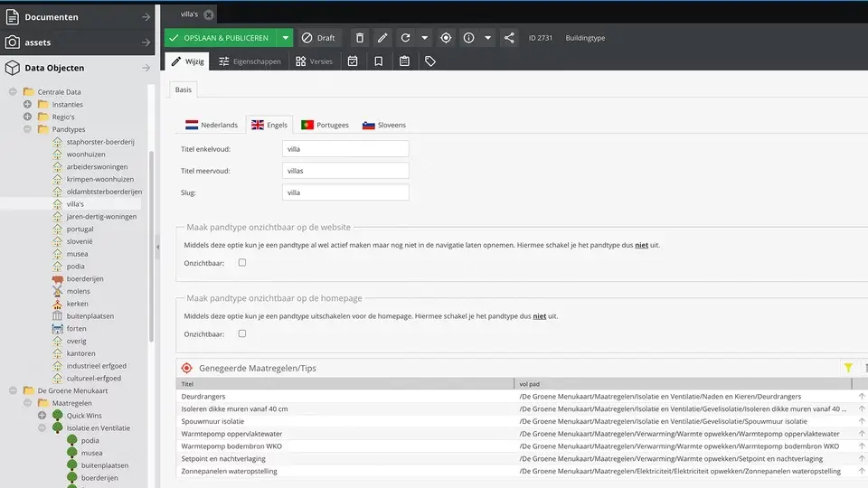
Task: Expand the Regio's folder
Action: (x=27, y=117)
